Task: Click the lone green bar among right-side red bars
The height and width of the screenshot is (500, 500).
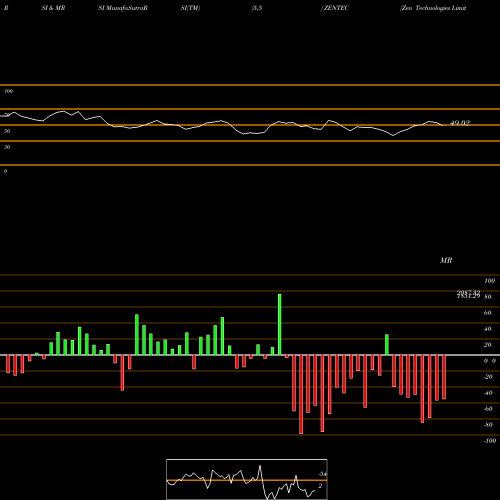Action: [x=387, y=345]
